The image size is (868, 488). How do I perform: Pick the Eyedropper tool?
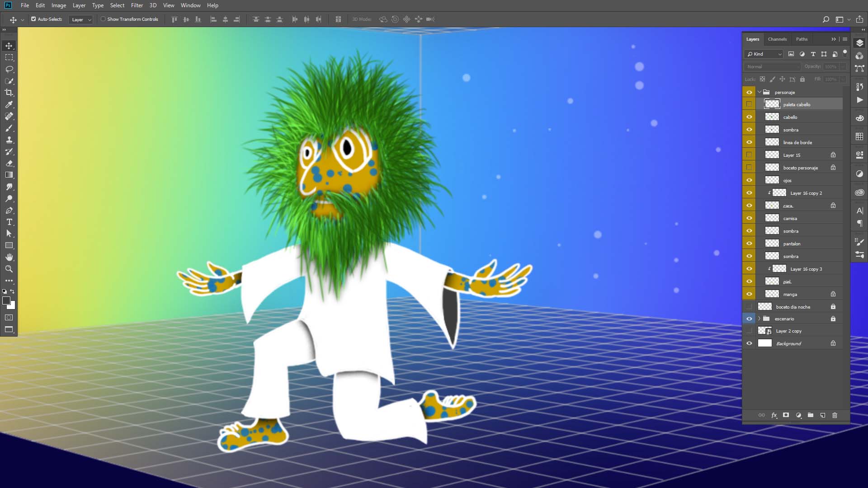coord(9,104)
